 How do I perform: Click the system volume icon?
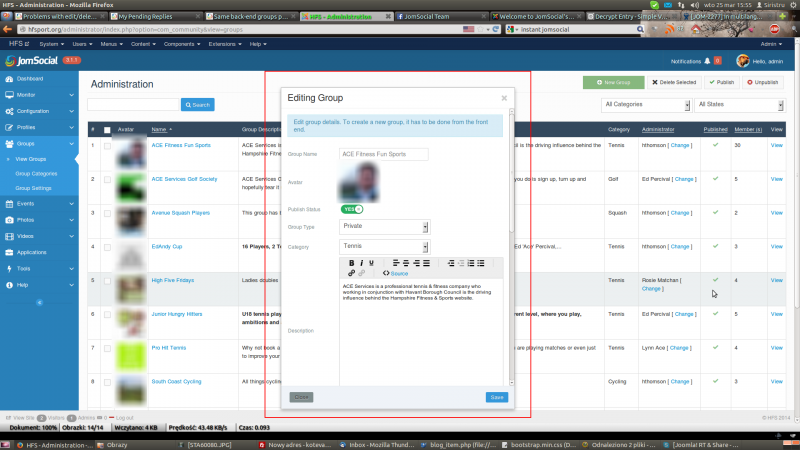[x=694, y=5]
